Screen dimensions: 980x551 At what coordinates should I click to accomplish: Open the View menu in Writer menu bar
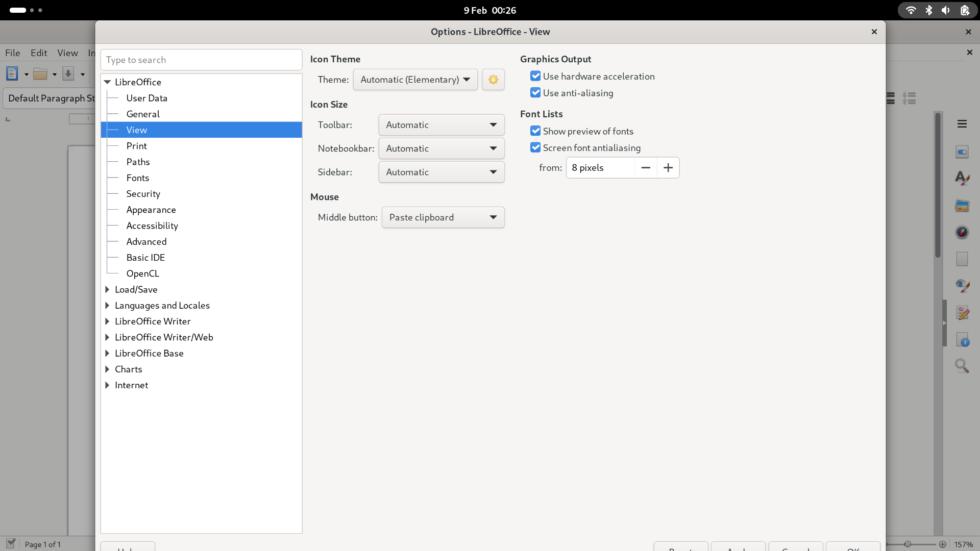click(x=67, y=53)
